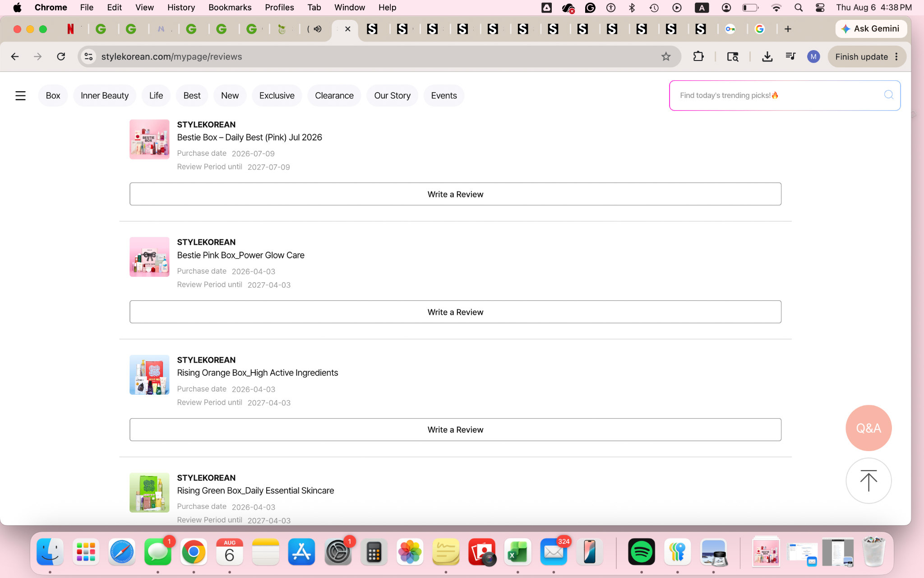Image resolution: width=924 pixels, height=578 pixels.
Task: Open System Settings from the Dock
Action: click(338, 552)
